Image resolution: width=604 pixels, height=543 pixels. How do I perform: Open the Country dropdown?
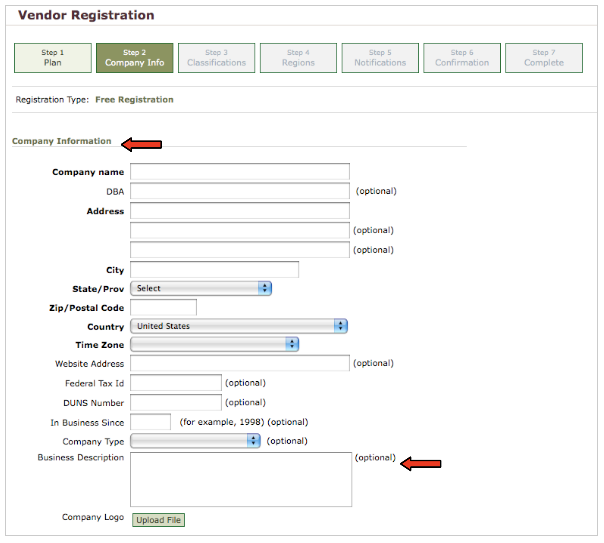239,326
